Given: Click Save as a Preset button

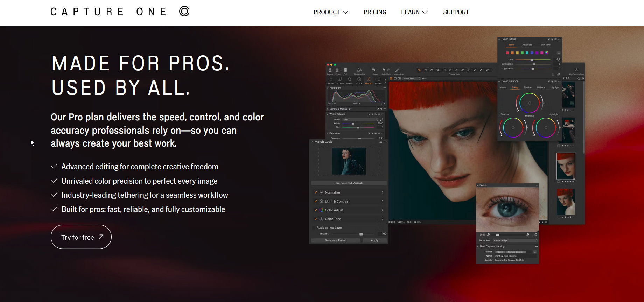Looking at the screenshot, I should coord(335,240).
